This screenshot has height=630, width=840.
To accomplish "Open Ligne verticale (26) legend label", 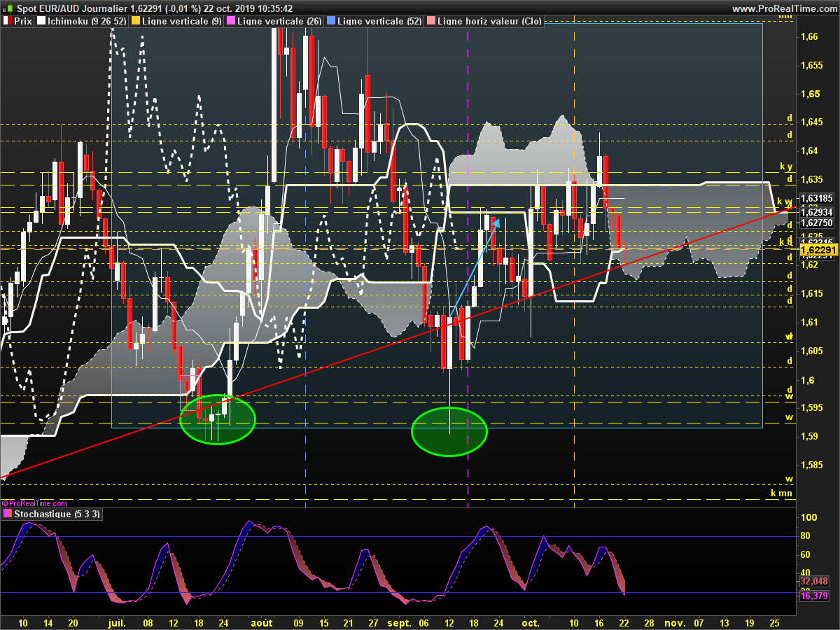I will [x=279, y=21].
